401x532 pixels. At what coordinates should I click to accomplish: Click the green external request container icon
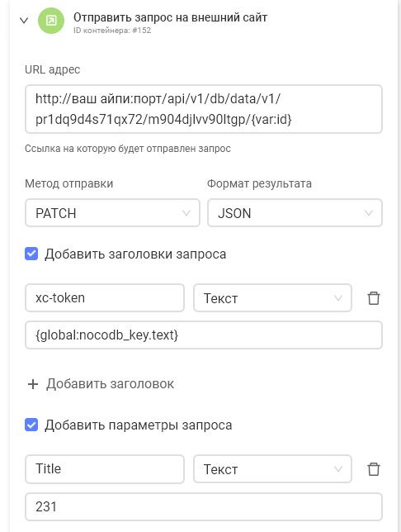click(x=51, y=21)
